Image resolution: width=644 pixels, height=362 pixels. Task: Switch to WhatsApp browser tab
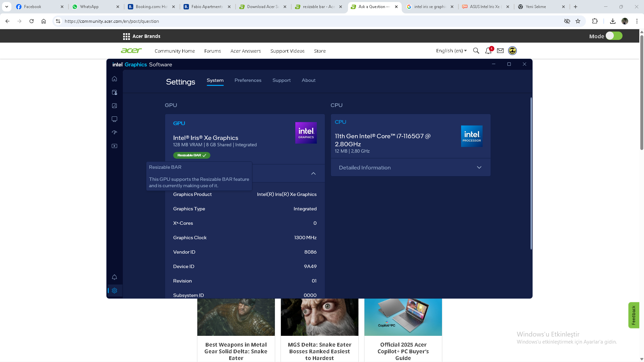96,7
